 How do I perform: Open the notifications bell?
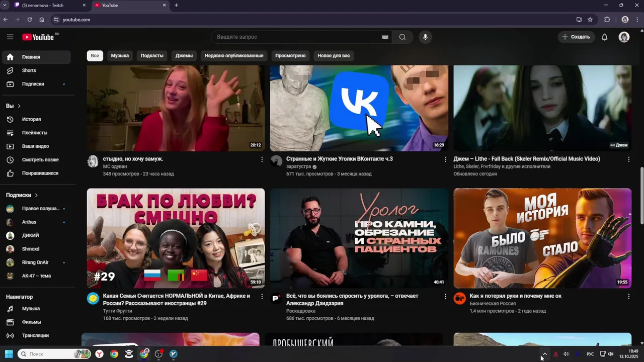(x=605, y=37)
